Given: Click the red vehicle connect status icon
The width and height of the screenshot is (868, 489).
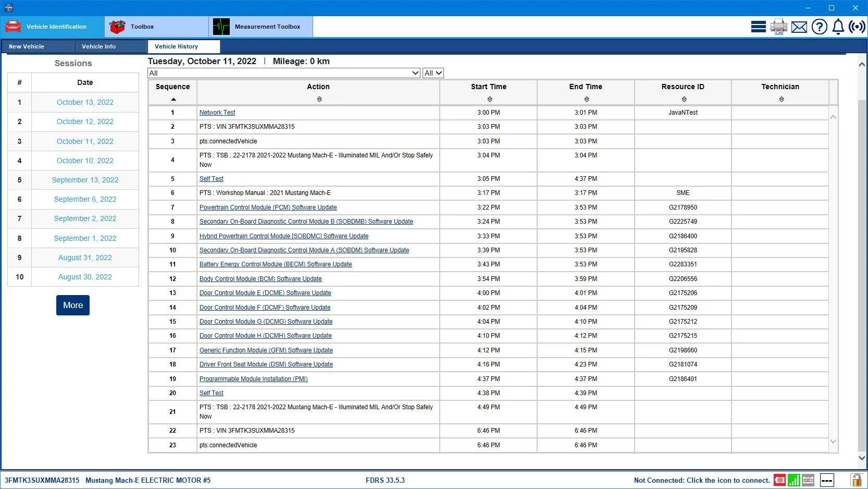Looking at the screenshot, I should point(780,480).
